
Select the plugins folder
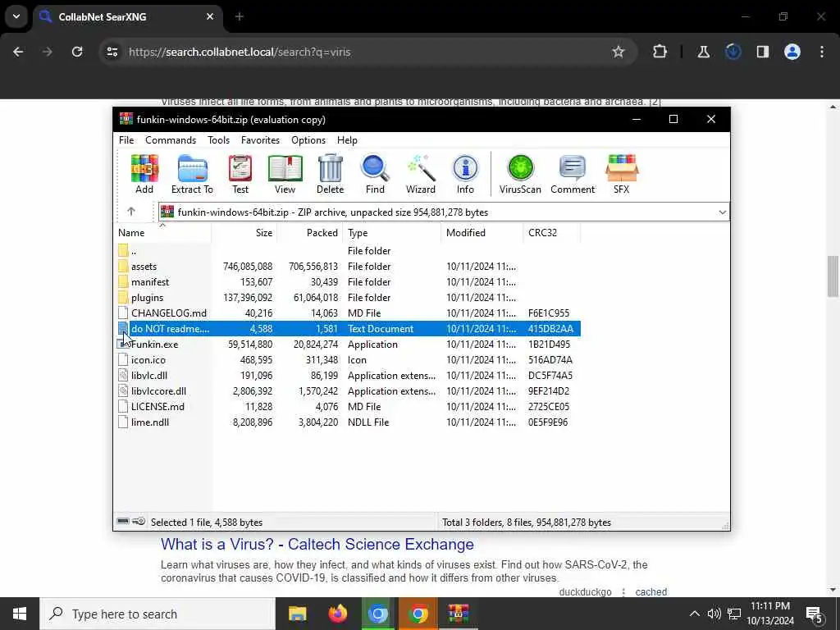(x=348, y=297)
